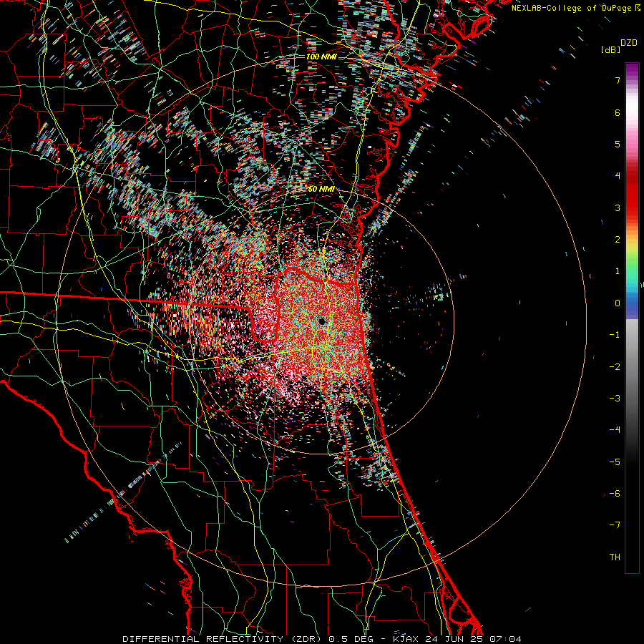Click the -1 tick label on the scale
Screen dimensions: 644x644
(615, 335)
